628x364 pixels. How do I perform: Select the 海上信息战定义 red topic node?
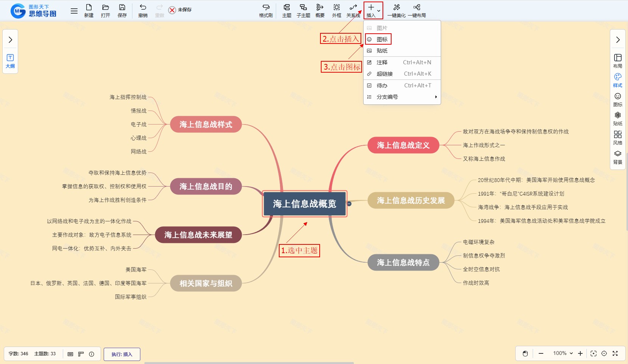(x=403, y=145)
